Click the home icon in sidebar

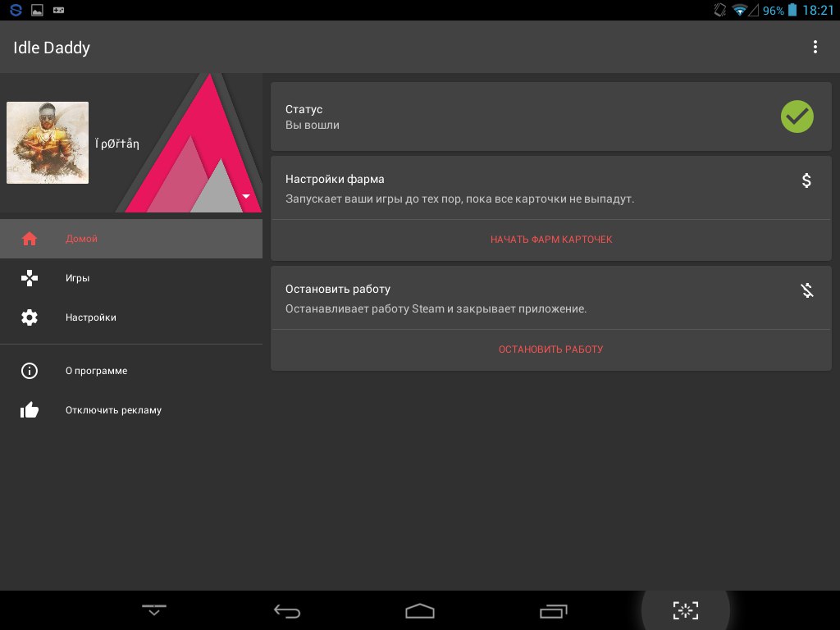coord(30,239)
